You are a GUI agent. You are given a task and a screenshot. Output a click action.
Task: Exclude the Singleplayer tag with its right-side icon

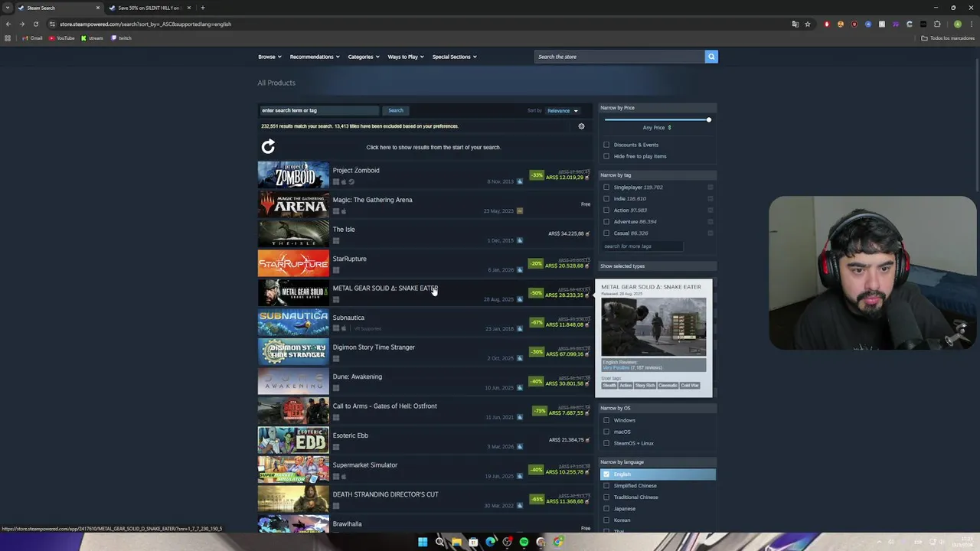[x=710, y=187]
